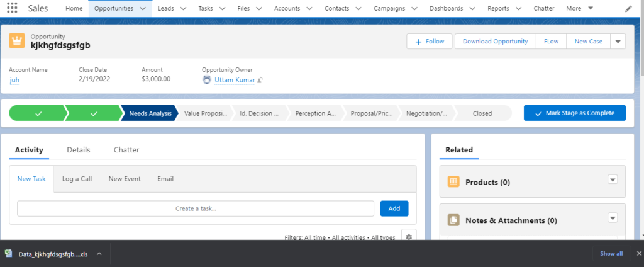
Task: Open Notes & Attachments actions dropdown
Action: 613,218
